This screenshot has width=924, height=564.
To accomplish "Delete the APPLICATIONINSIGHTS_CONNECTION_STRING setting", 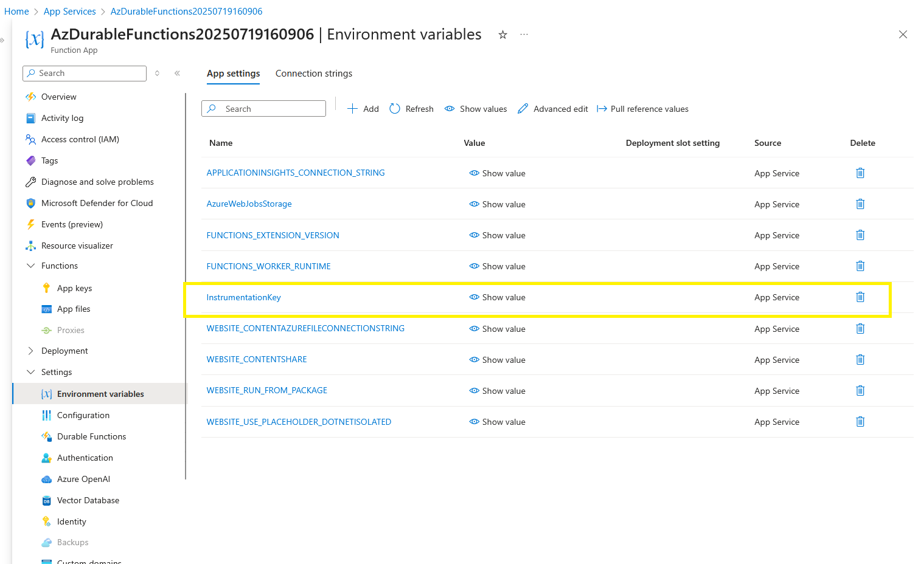I will (x=860, y=173).
